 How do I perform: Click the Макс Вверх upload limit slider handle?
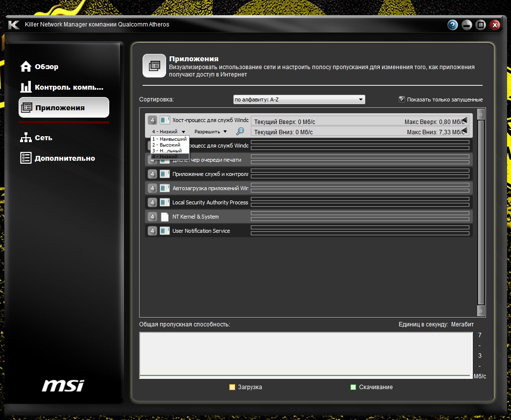pyautogui.click(x=464, y=121)
